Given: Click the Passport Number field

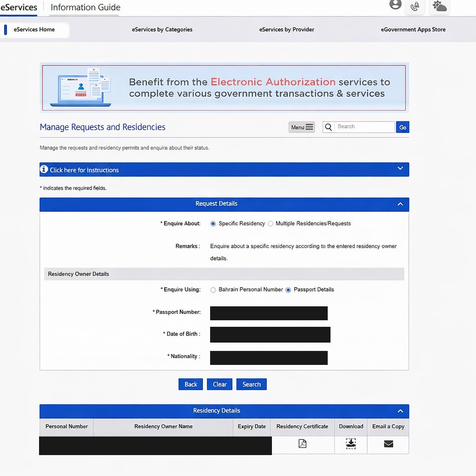Looking at the screenshot, I should [x=269, y=313].
